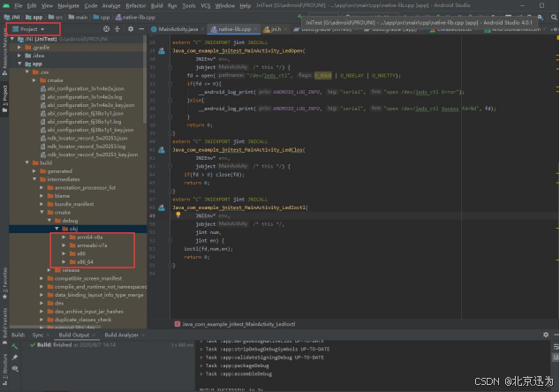Expand the armeabi-v7a folder
Image resolution: width=560 pixels, height=392 pixels.
click(64, 245)
